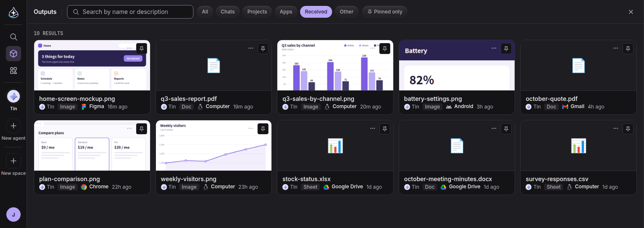644x228 pixels.
Task: Click the Gmail icon on october-quote.pdf
Action: pos(565,107)
